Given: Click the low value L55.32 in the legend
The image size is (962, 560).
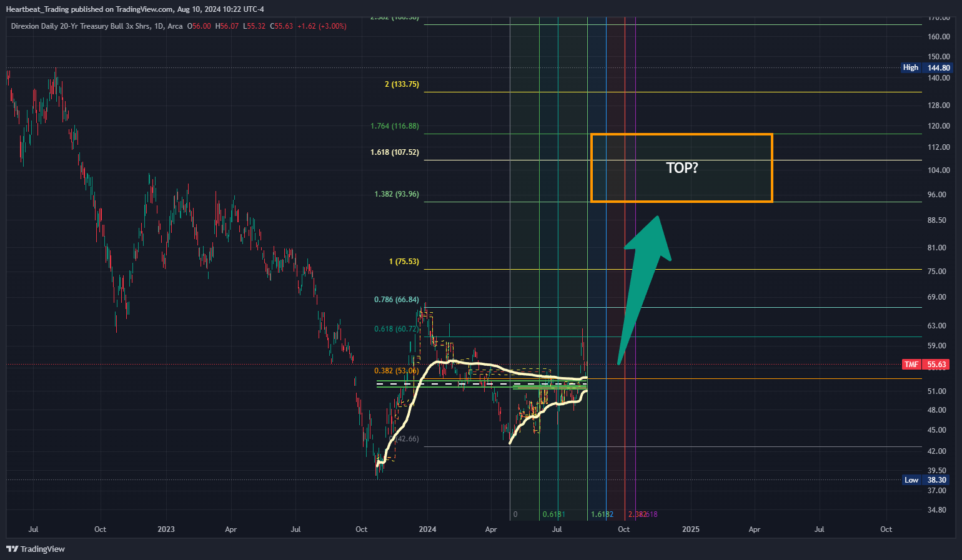Looking at the screenshot, I should point(254,26).
